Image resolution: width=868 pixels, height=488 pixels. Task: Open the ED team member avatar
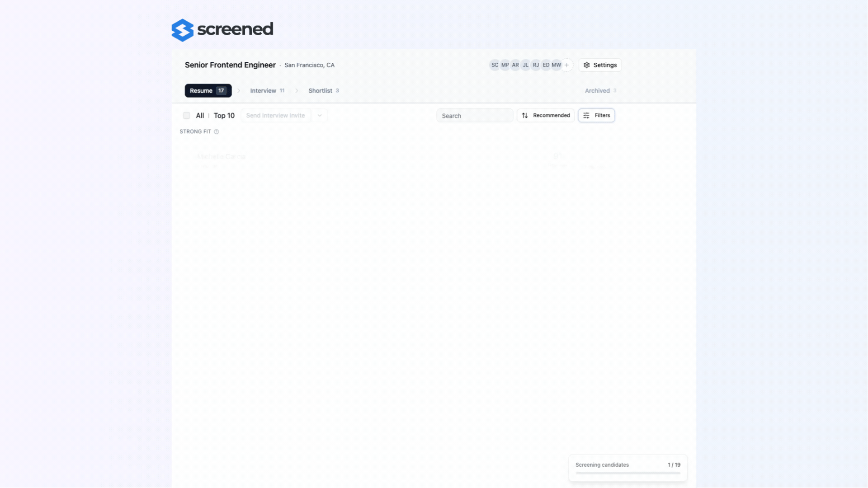[x=546, y=65]
